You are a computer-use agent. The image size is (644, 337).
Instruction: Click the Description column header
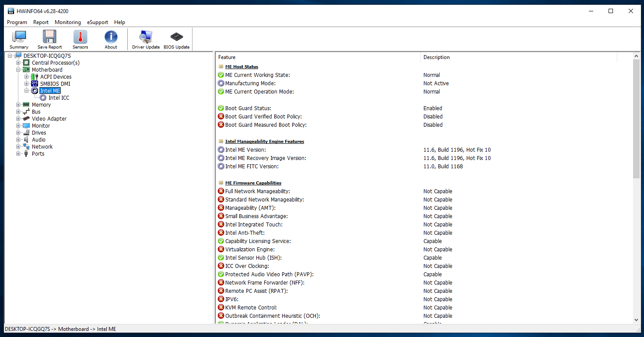[519, 57]
